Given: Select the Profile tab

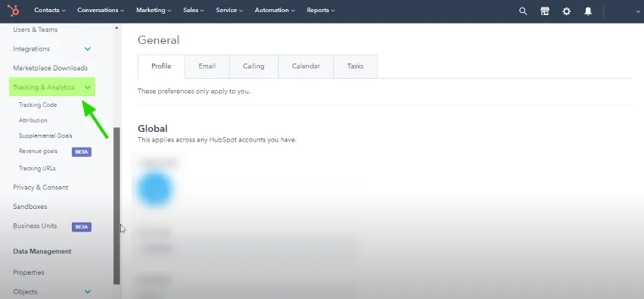Looking at the screenshot, I should click(162, 66).
